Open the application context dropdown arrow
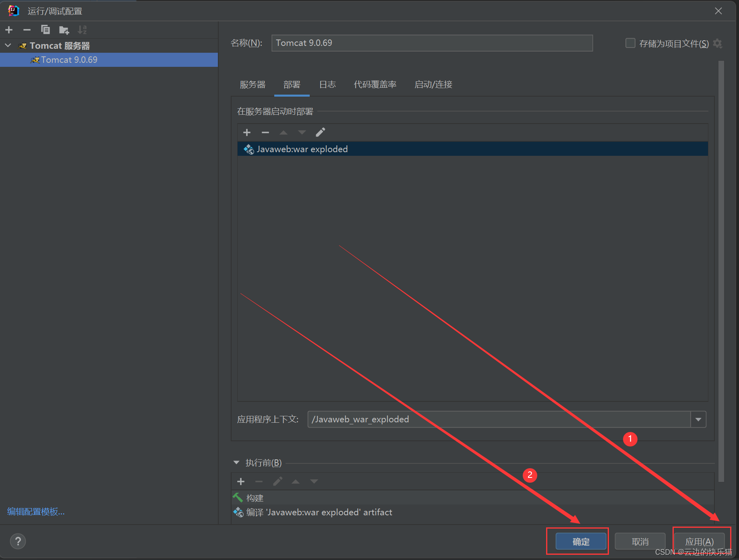This screenshot has height=560, width=739. click(698, 419)
